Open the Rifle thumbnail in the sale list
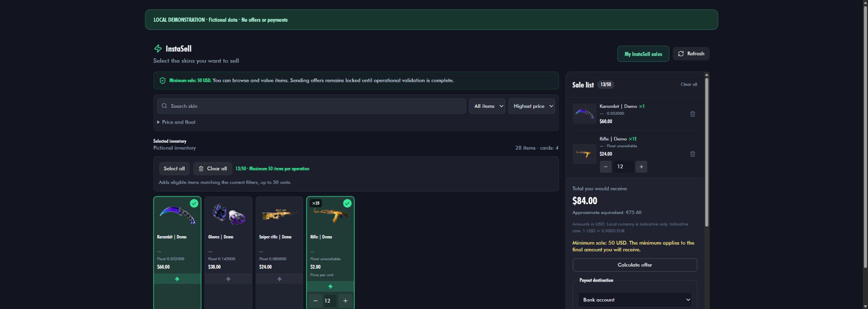The width and height of the screenshot is (868, 309). tap(584, 154)
